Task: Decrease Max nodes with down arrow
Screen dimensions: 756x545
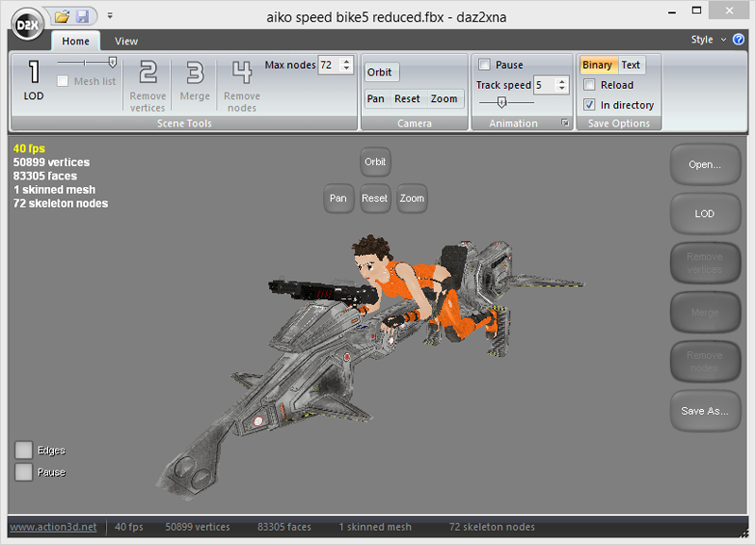Action: (346, 69)
